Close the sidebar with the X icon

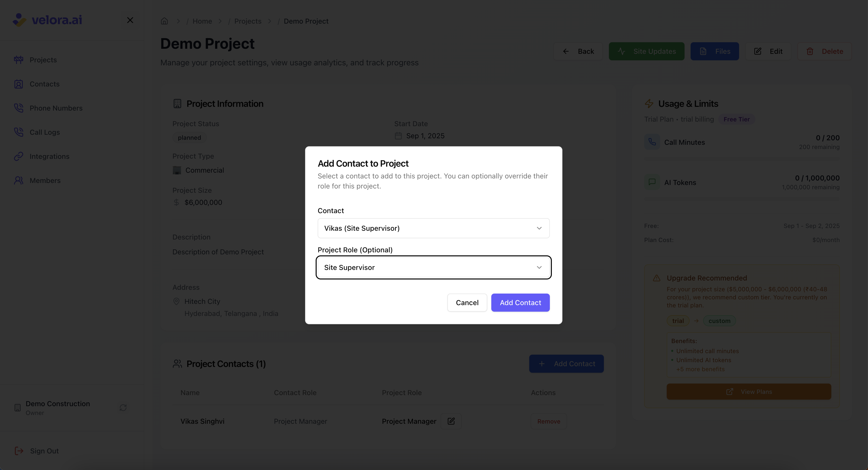(x=130, y=20)
